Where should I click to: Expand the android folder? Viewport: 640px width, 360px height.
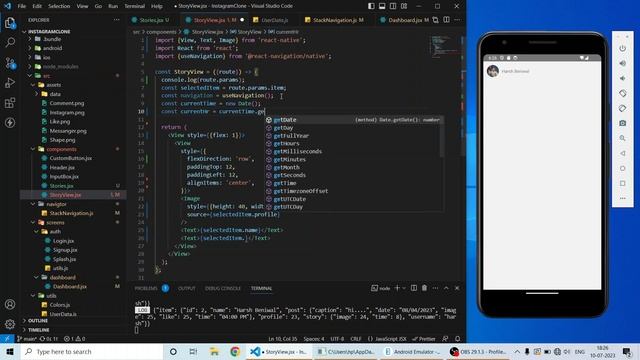tap(53, 48)
